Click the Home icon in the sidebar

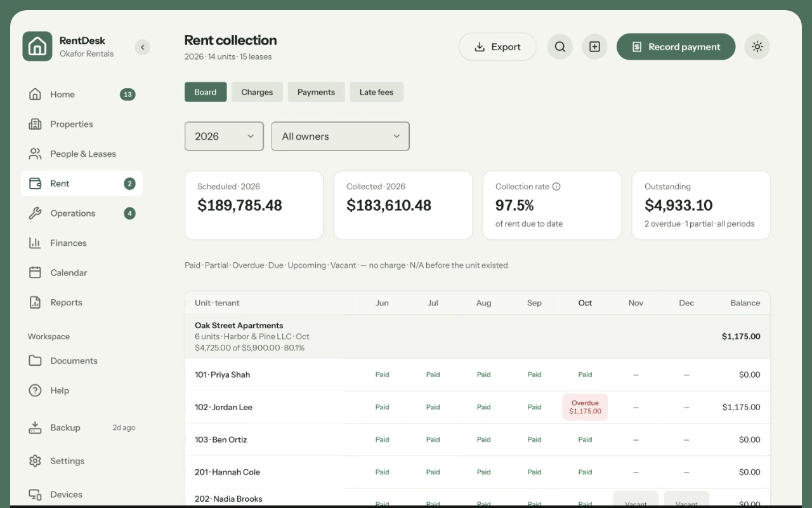36,95
